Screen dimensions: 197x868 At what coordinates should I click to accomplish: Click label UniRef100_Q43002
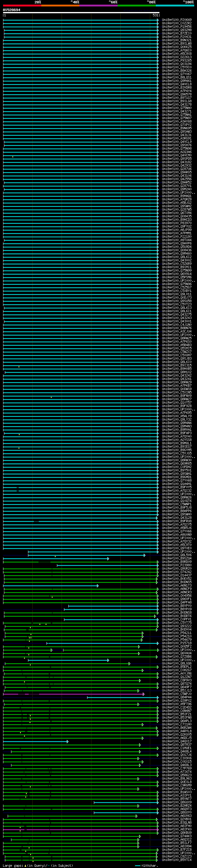coord(177,260)
